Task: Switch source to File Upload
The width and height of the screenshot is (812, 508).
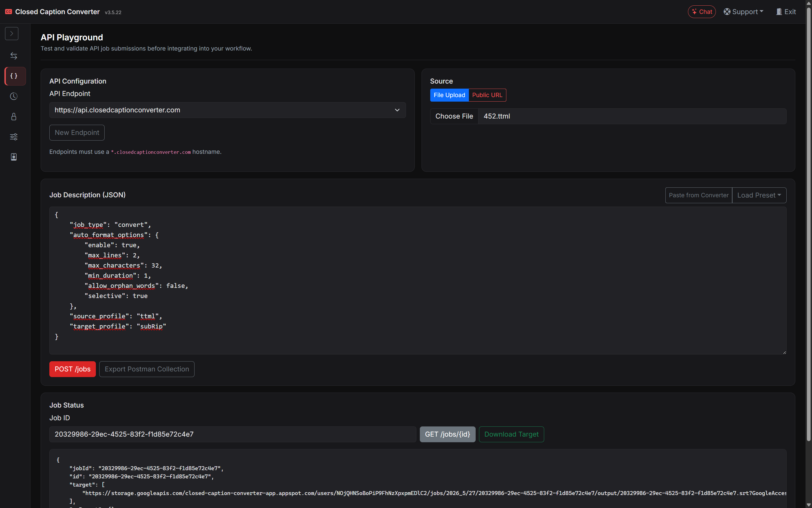Action: coord(449,95)
